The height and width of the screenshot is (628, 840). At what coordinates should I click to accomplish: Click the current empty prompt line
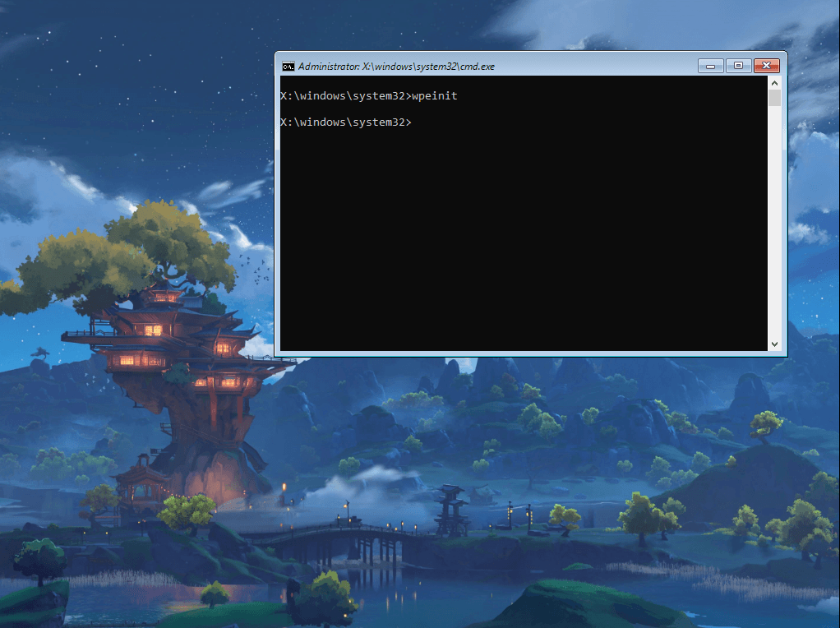(x=344, y=122)
